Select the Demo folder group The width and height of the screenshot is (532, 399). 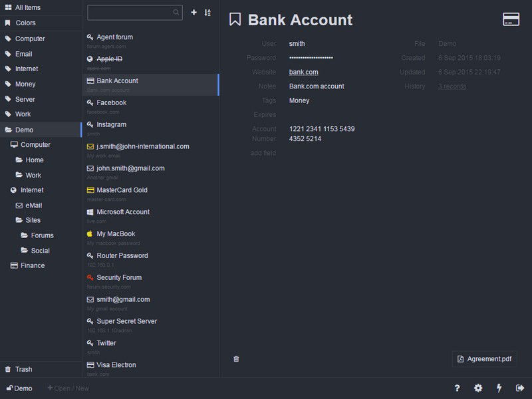[x=41, y=130]
